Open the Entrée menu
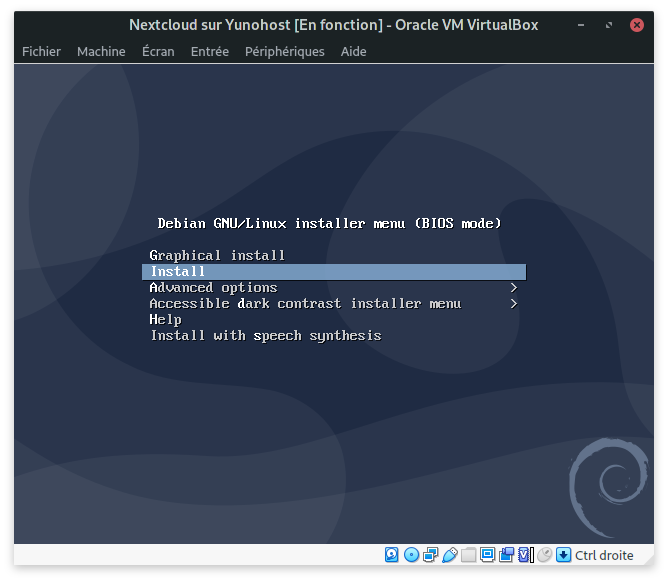Screen dimensions: 668x582 (210, 52)
